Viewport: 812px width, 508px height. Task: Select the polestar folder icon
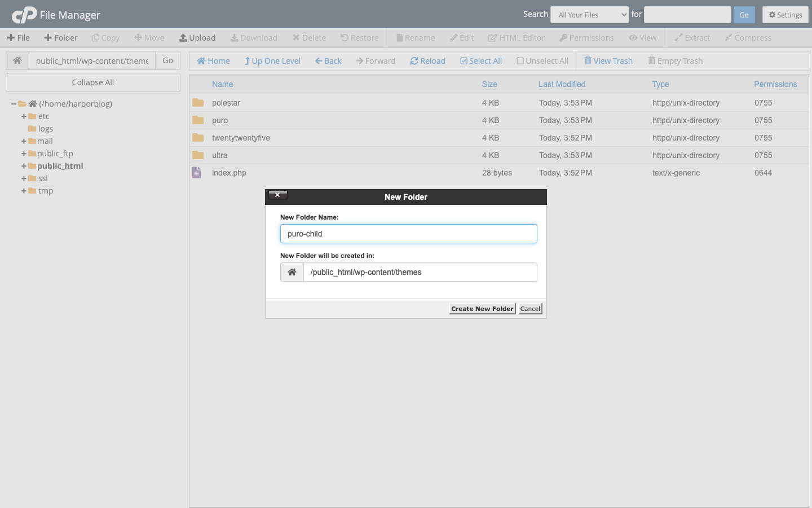click(198, 103)
